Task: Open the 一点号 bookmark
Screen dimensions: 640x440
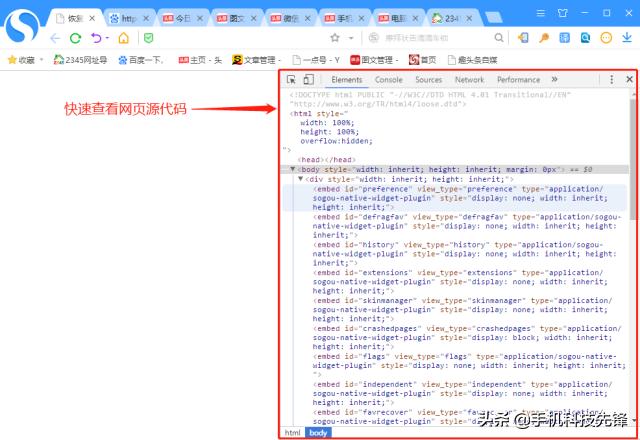Action: pyautogui.click(x=316, y=60)
